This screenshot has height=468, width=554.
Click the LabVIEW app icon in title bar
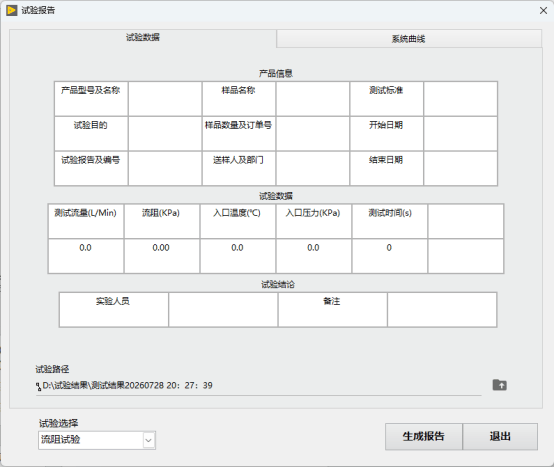tap(11, 10)
